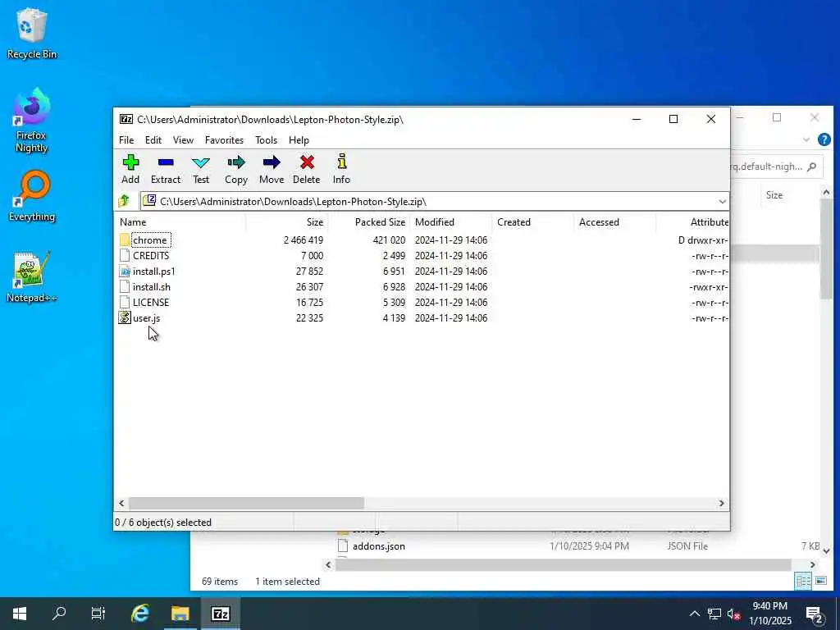Open the View menu
The height and width of the screenshot is (630, 840).
coord(183,139)
